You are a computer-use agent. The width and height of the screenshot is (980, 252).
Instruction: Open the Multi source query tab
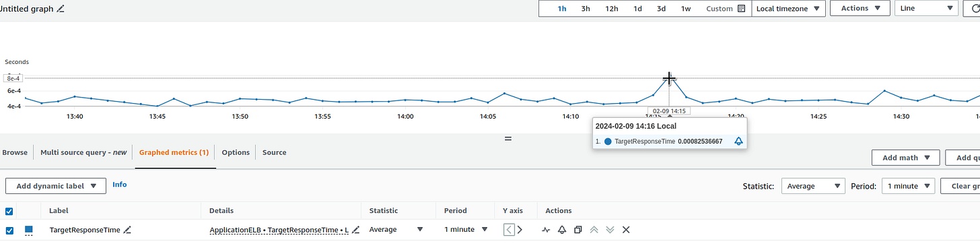[83, 152]
